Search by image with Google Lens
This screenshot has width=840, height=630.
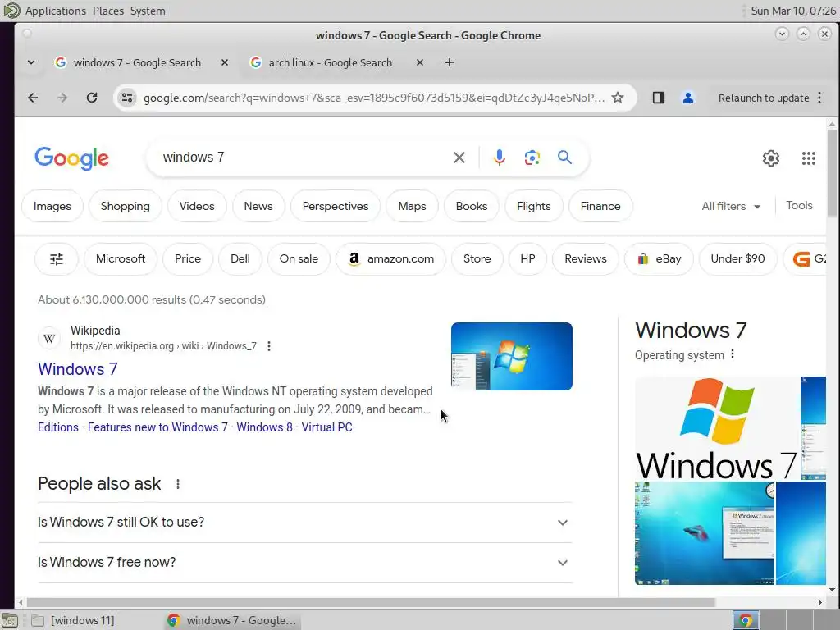[532, 157]
